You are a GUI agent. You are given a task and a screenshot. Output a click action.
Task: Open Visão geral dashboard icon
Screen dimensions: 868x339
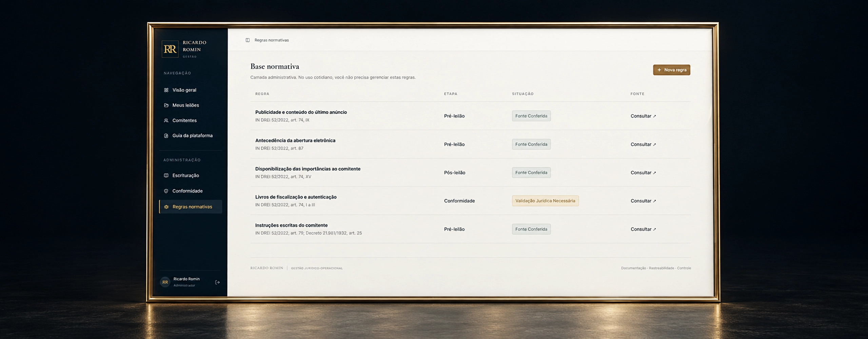coord(166,90)
